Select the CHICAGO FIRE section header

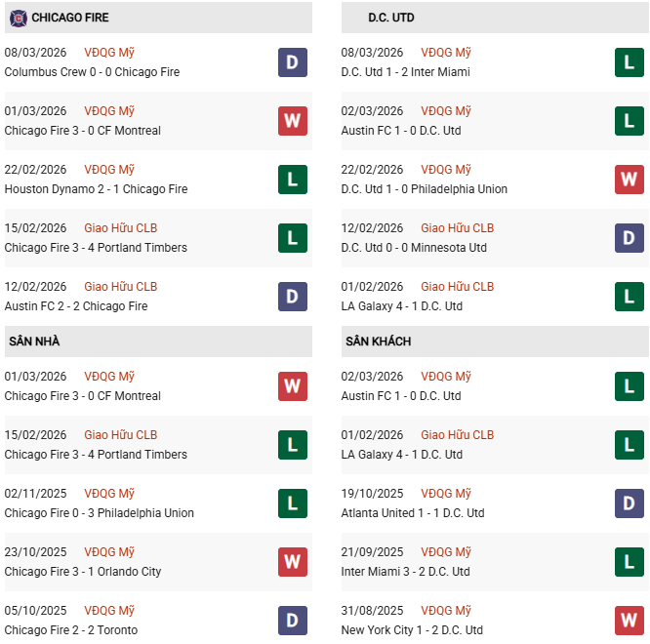point(70,18)
